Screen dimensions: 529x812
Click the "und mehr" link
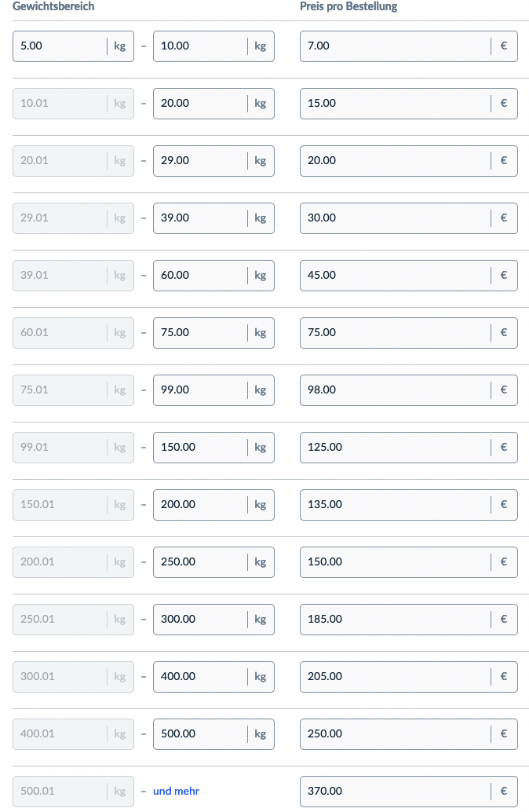pos(176,791)
